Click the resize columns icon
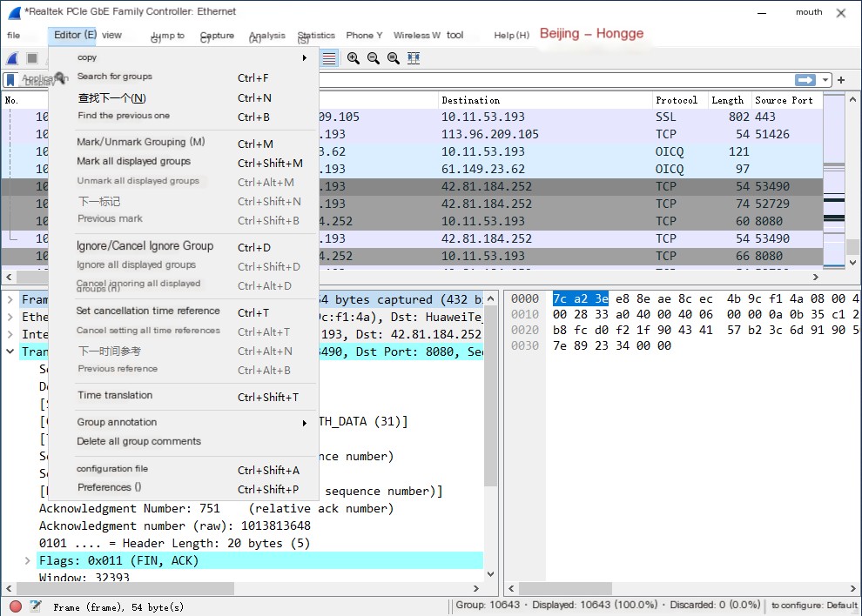The width and height of the screenshot is (862, 616). 414,58
